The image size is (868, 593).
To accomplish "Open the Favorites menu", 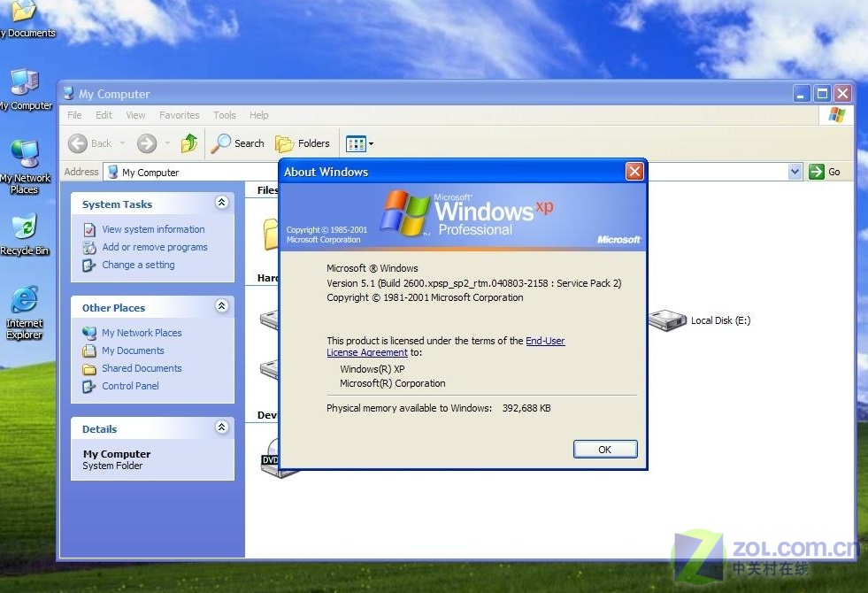I will pos(179,115).
